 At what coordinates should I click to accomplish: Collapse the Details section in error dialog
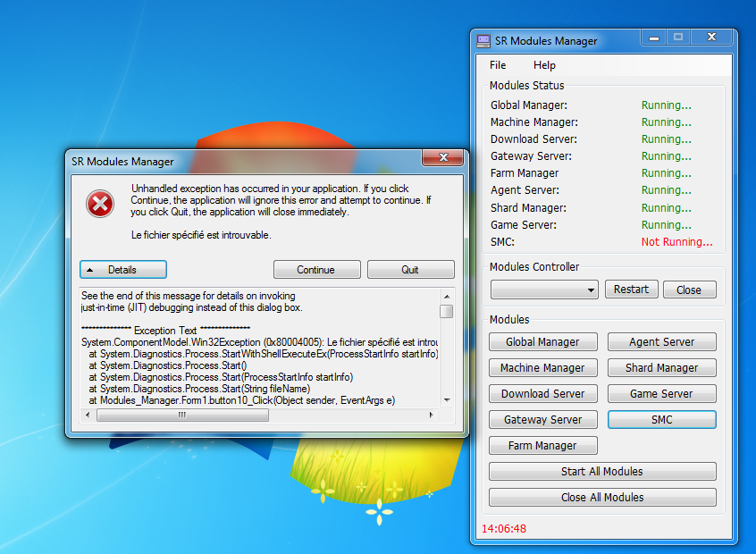pos(123,270)
